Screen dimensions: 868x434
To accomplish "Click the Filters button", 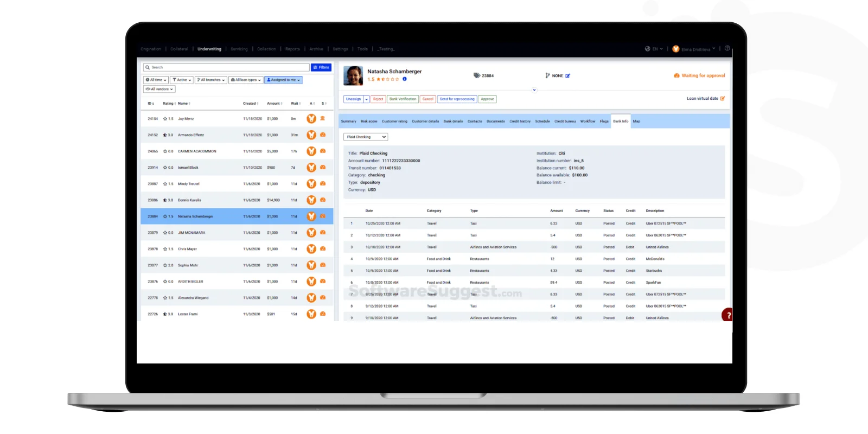I will tap(321, 67).
